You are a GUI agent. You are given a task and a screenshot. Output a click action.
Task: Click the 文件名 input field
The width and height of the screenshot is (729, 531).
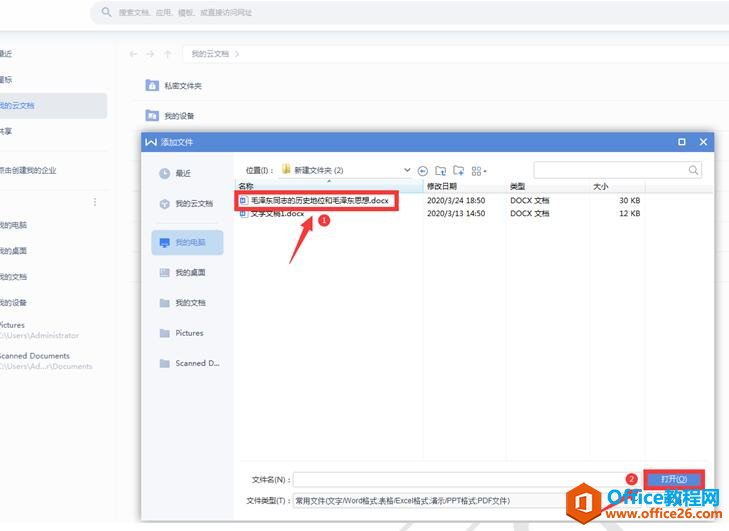click(x=467, y=479)
